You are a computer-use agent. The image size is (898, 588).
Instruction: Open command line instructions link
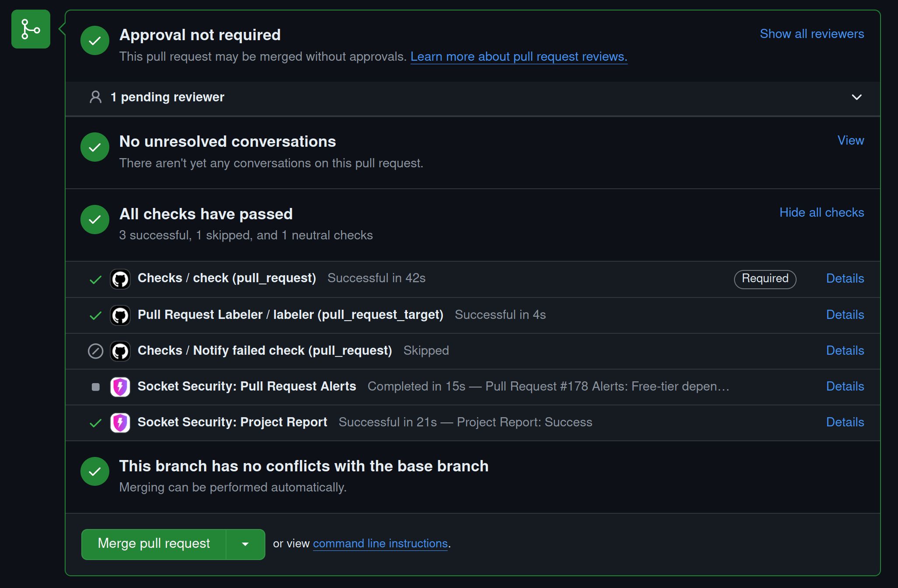pos(380,544)
